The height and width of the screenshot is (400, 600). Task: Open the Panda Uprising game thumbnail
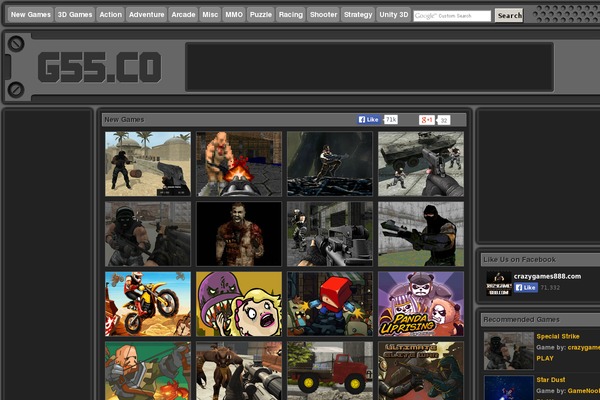pyautogui.click(x=421, y=304)
